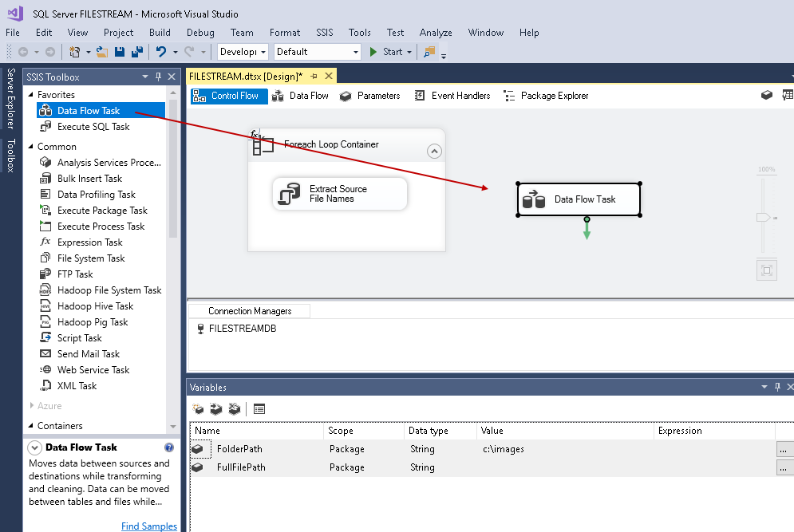The width and height of the screenshot is (794, 532).
Task: Select the FTP Task icon
Action: point(45,274)
